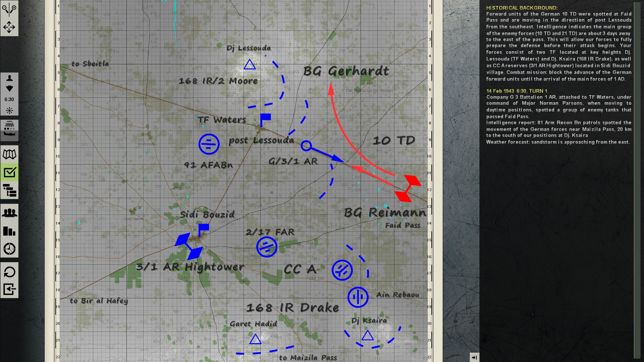Click the 6:30 time display
The height and width of the screenshot is (362, 644).
point(9,100)
